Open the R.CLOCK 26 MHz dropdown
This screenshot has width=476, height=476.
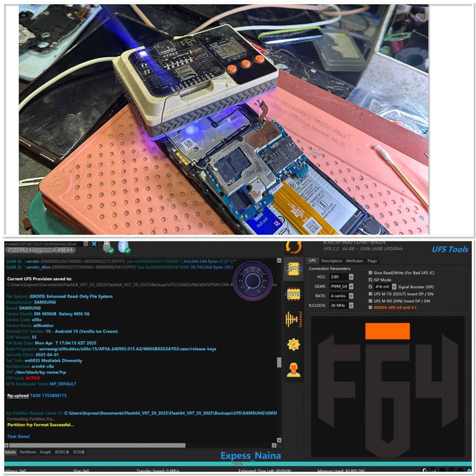(351, 305)
